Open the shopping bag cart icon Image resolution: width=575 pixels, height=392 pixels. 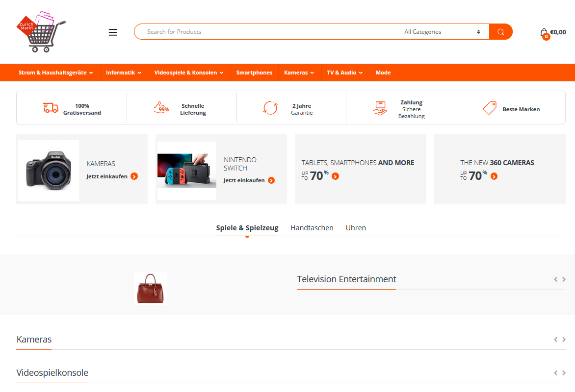(544, 33)
